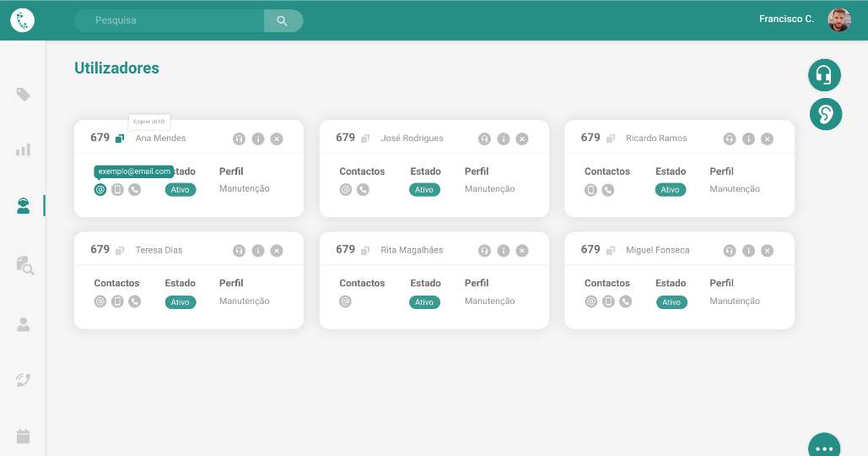Open the calendar section in sidebar
This screenshot has width=868, height=456.
[24, 437]
